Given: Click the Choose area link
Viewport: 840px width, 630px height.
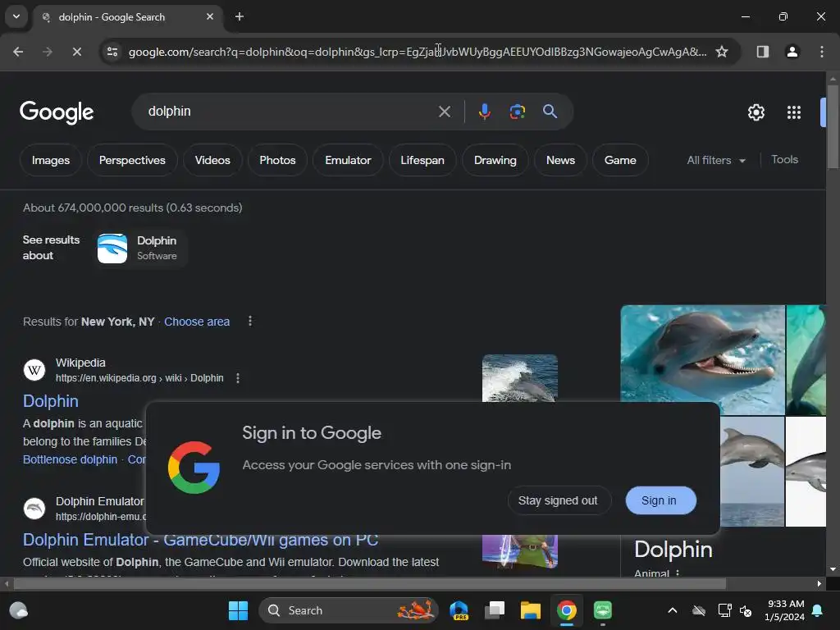Looking at the screenshot, I should click(197, 322).
